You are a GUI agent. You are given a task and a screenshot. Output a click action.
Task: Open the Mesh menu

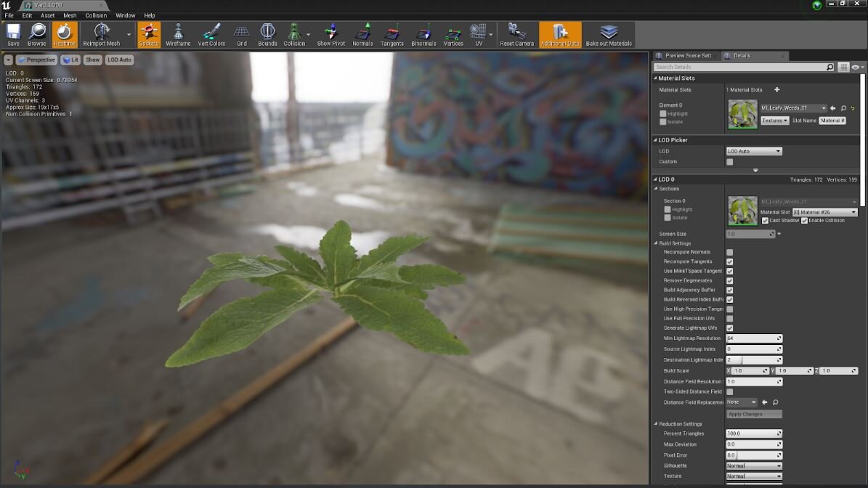click(69, 15)
